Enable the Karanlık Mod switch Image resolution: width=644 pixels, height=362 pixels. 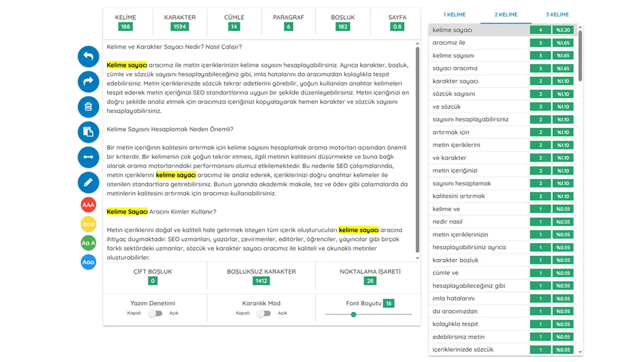click(264, 313)
